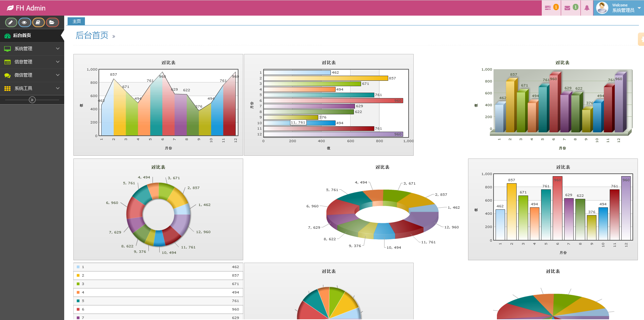
Task: Open the bell notifications icon
Action: [x=587, y=8]
